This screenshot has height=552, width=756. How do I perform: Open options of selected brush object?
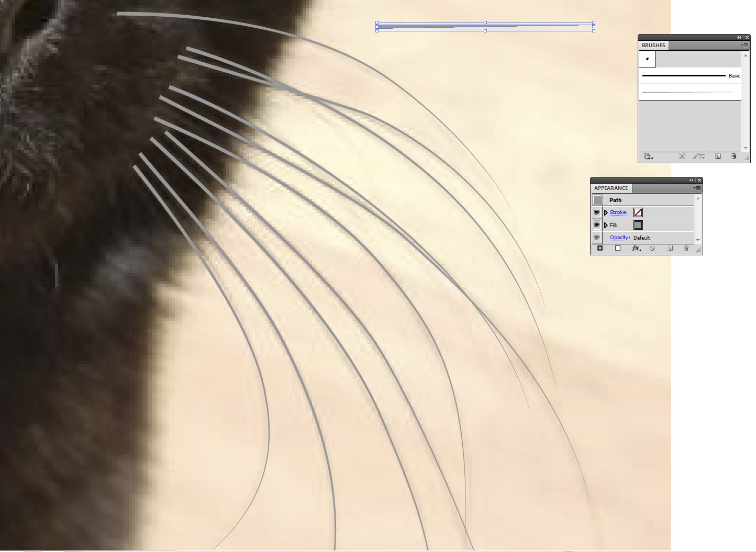(x=699, y=156)
